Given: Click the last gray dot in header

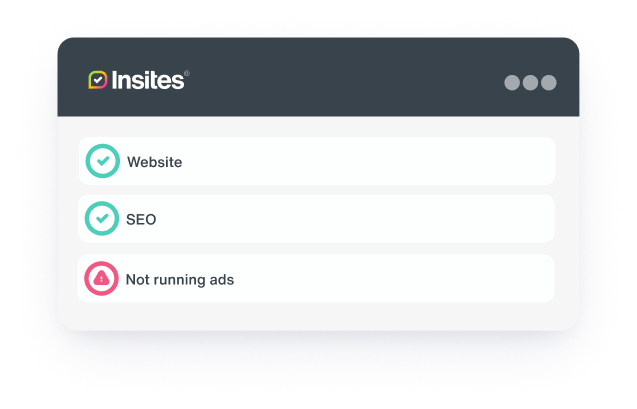Looking at the screenshot, I should click(x=548, y=82).
